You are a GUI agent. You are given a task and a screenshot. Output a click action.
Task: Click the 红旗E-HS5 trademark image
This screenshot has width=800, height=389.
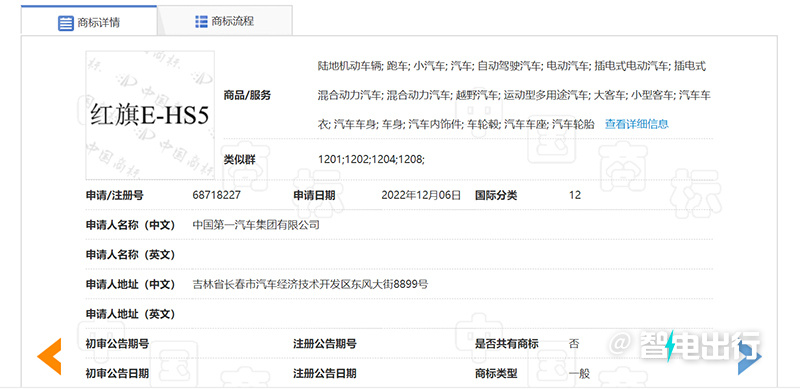[150, 115]
